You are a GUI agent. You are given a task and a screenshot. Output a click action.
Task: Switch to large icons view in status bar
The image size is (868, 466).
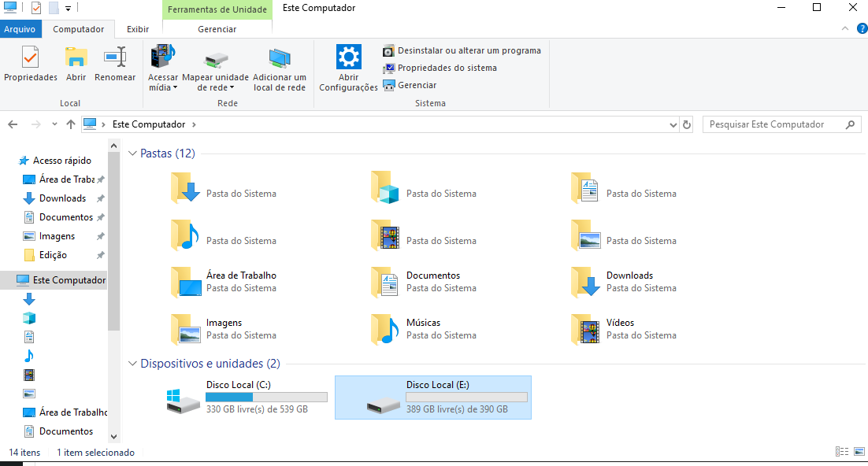[859, 452]
